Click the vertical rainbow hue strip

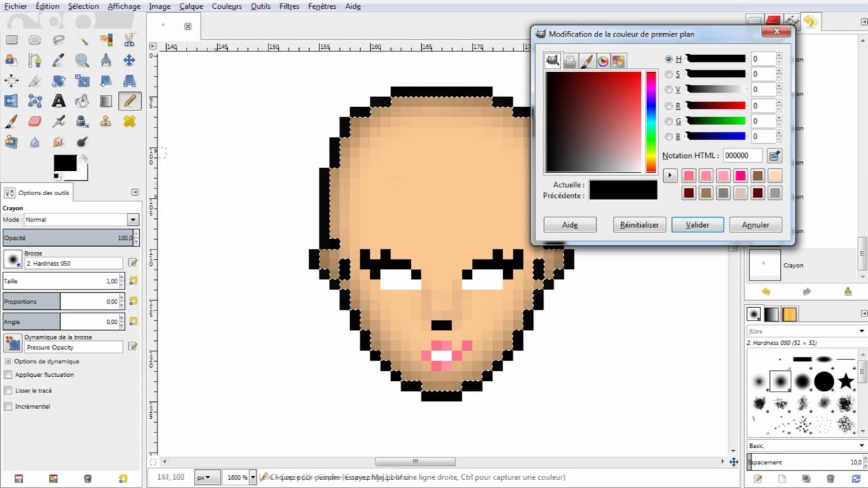click(651, 121)
